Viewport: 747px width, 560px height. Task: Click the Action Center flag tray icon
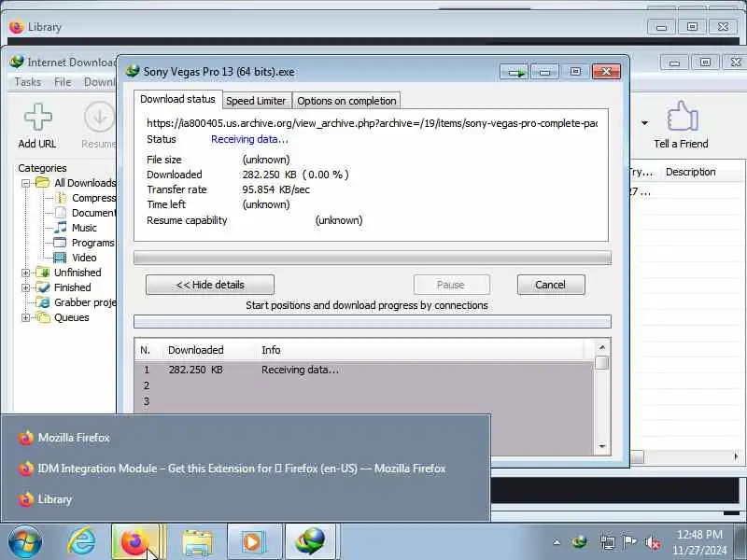point(629,542)
